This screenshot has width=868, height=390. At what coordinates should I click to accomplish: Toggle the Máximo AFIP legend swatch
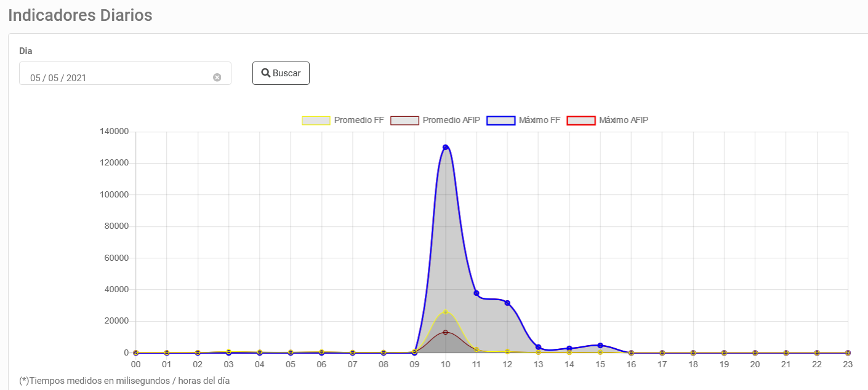[x=581, y=120]
